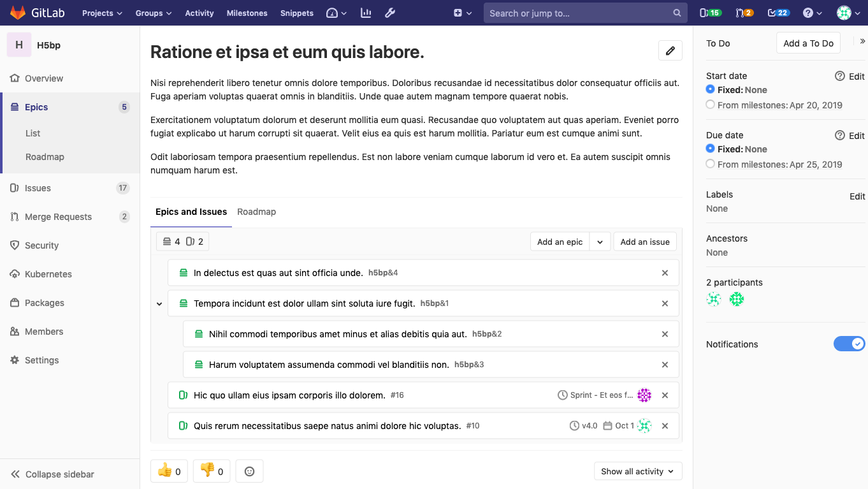Click the thumbs down reaction button

(212, 471)
